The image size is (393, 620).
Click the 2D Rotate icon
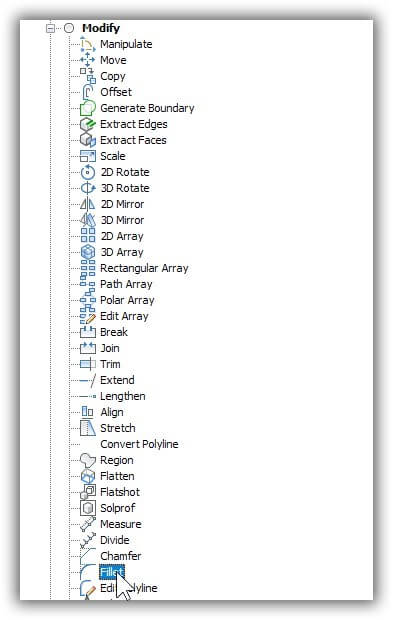88,172
